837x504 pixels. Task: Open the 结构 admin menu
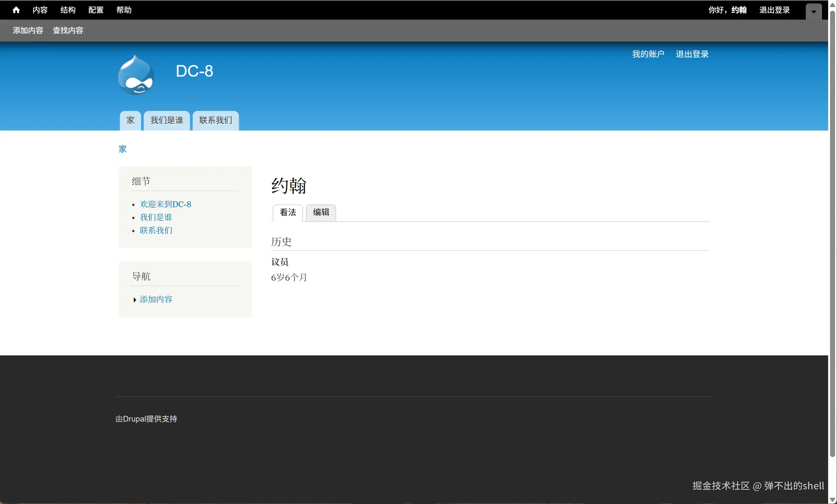click(x=68, y=10)
